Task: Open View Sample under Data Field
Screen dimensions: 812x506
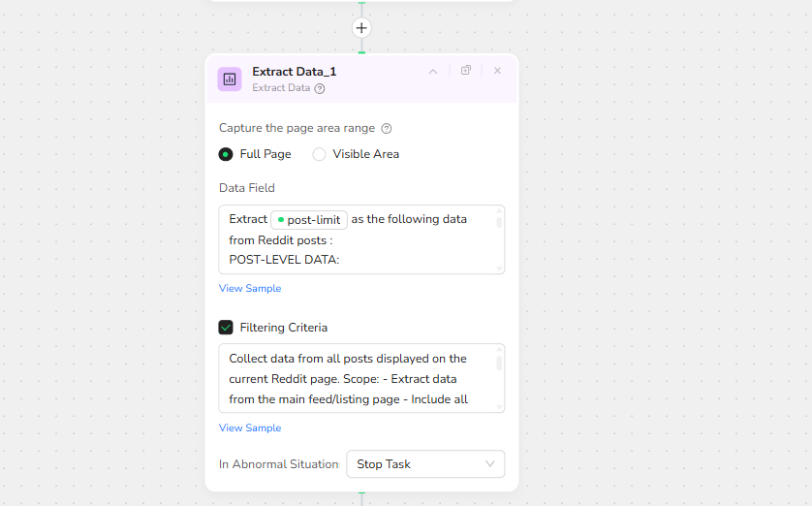Action: point(250,288)
